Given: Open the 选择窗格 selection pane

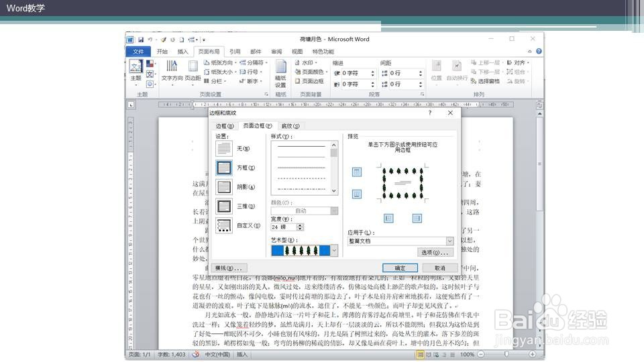Looking at the screenshot, I should coord(485,81).
